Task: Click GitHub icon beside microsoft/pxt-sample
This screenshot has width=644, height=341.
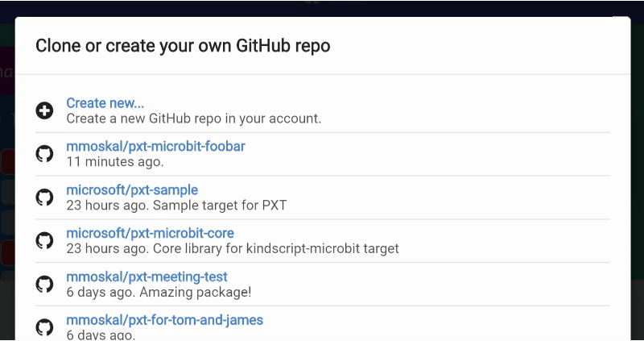Action: 44,198
